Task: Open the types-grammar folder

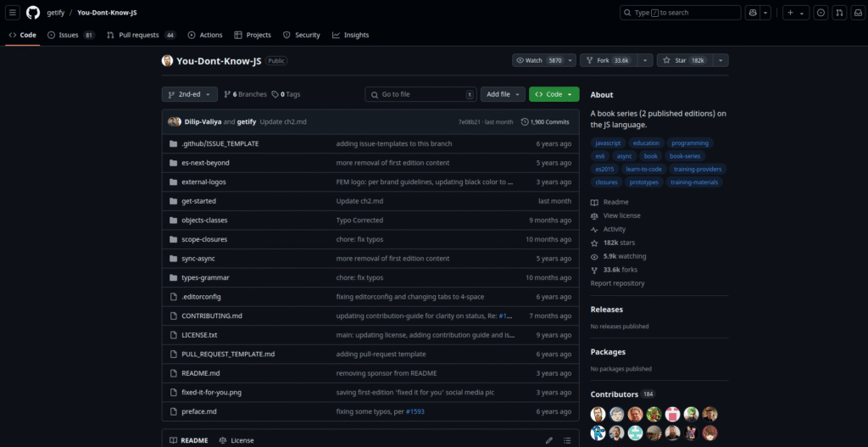Action: click(205, 277)
